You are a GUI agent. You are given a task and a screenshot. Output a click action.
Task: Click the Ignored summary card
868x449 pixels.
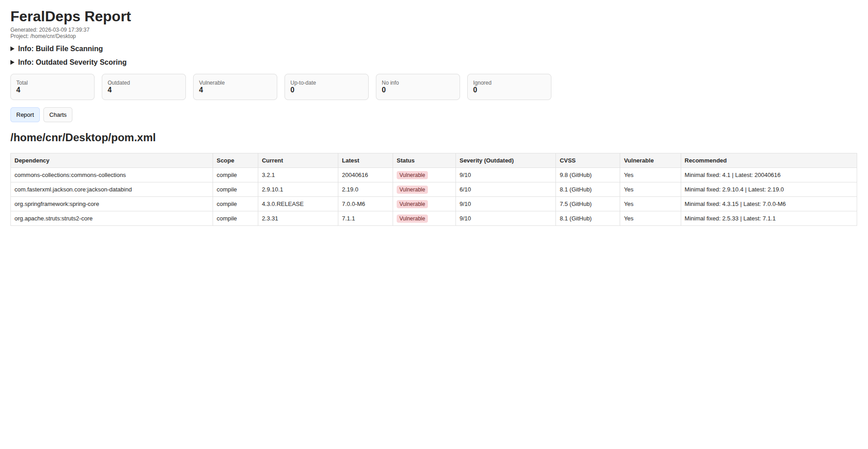tap(509, 87)
